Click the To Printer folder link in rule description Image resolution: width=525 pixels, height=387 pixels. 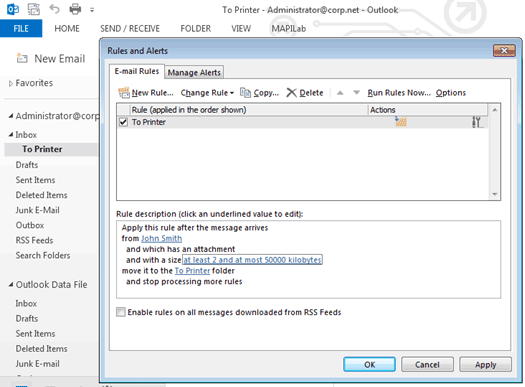pyautogui.click(x=192, y=270)
